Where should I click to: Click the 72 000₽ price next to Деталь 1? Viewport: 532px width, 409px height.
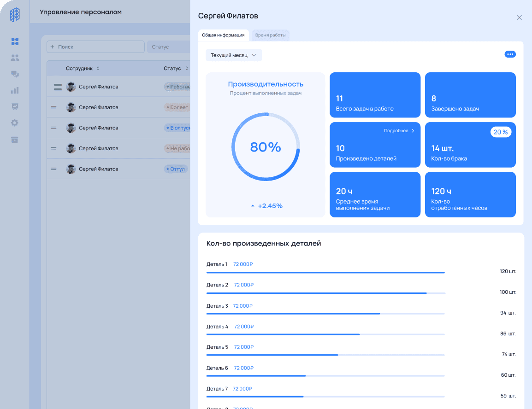(x=243, y=264)
